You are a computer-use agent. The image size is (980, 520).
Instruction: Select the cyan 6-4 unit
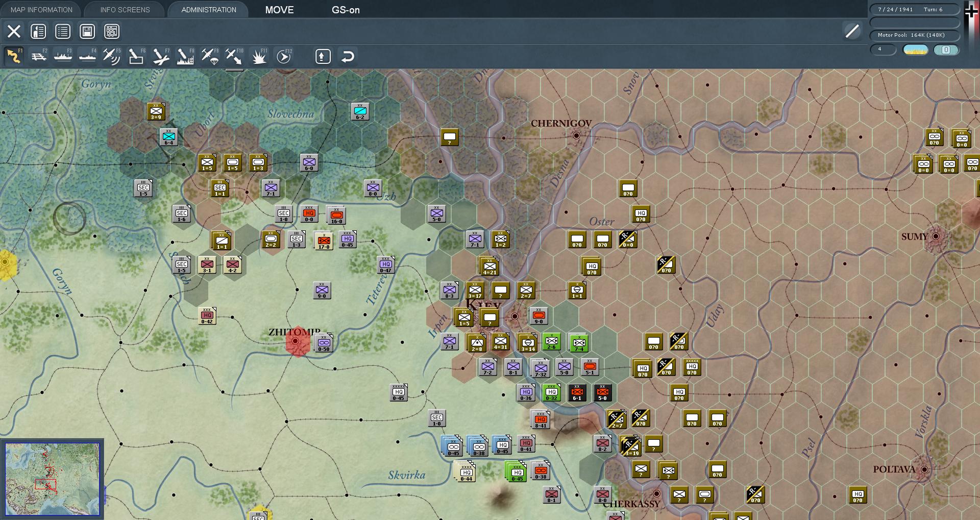[168, 137]
